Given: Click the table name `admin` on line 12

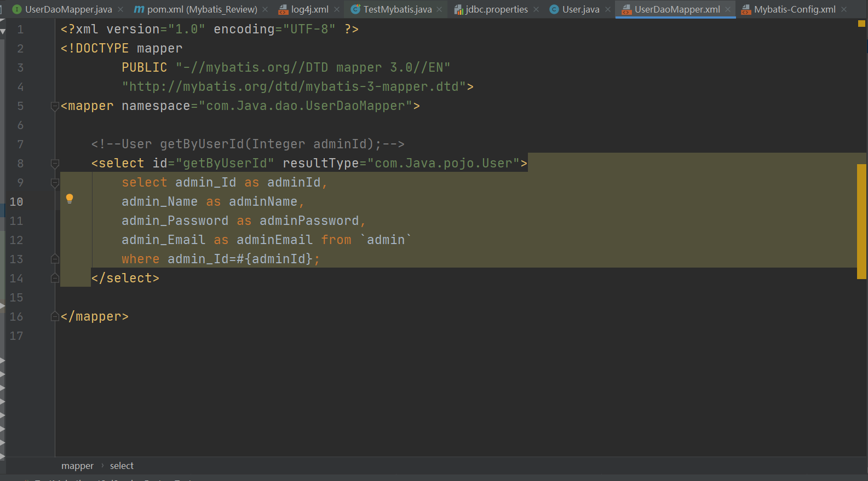Looking at the screenshot, I should (x=386, y=240).
